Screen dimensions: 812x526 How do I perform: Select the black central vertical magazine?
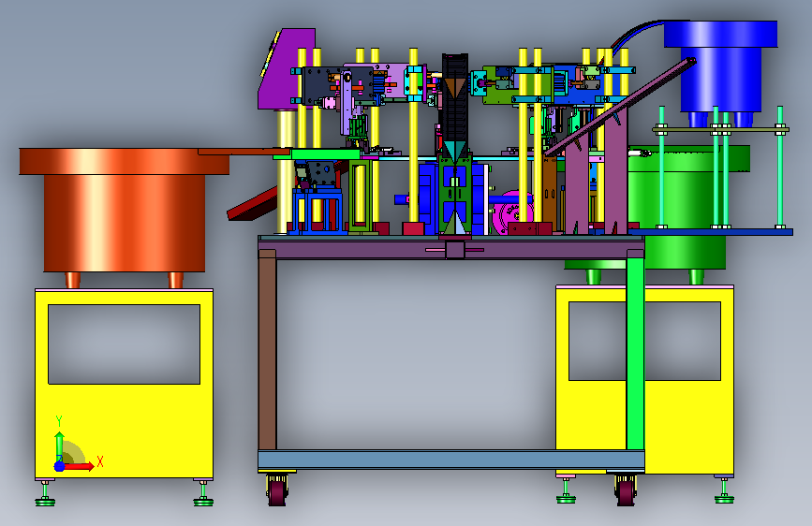(454, 104)
